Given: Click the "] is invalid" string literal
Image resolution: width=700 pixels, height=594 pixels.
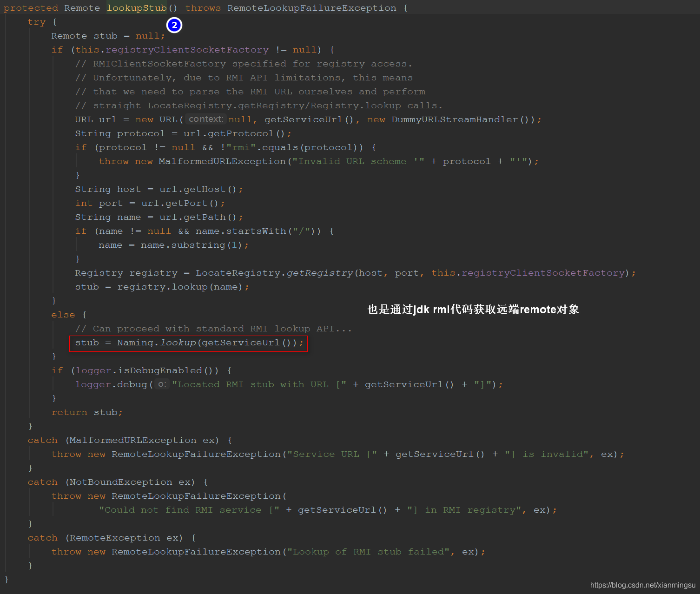Looking at the screenshot, I should click(x=547, y=454).
